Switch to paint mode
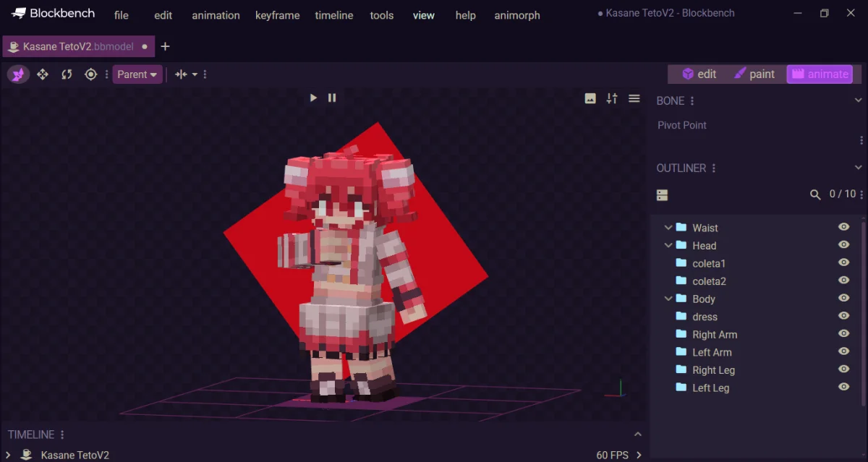 (x=754, y=74)
